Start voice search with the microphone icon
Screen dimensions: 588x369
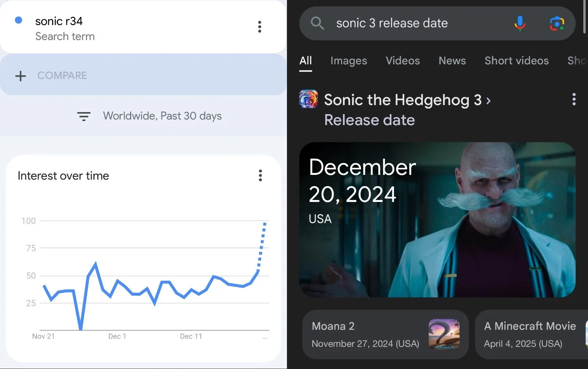[x=520, y=23]
